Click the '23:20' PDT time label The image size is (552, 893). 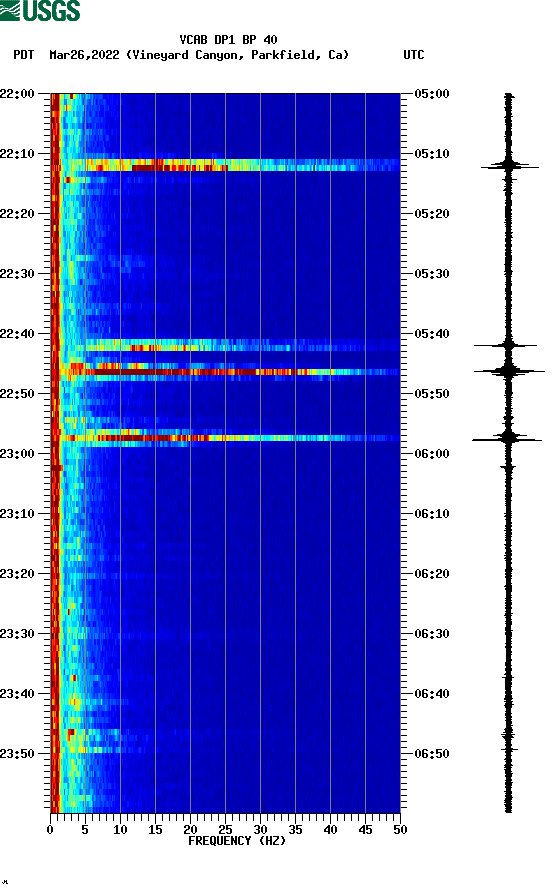pyautogui.click(x=17, y=574)
